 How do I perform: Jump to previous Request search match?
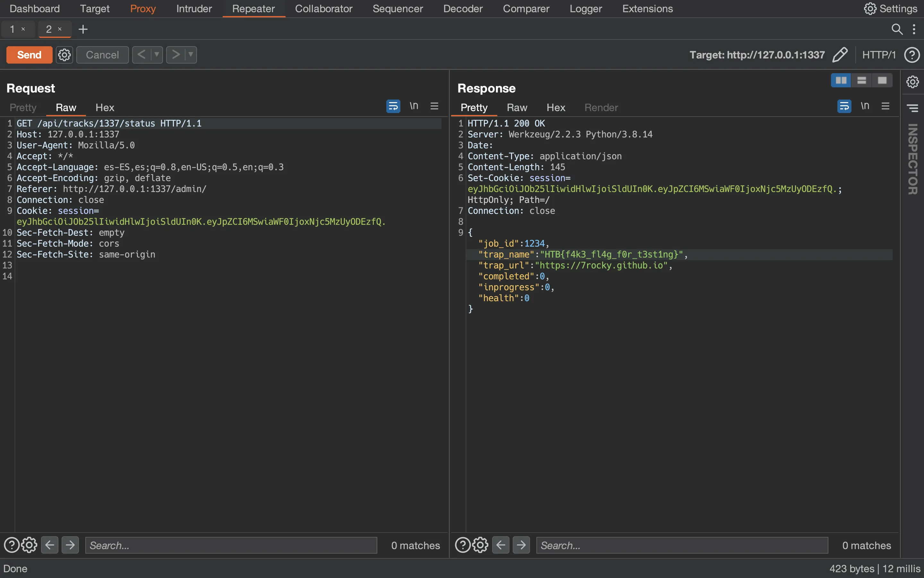click(50, 545)
